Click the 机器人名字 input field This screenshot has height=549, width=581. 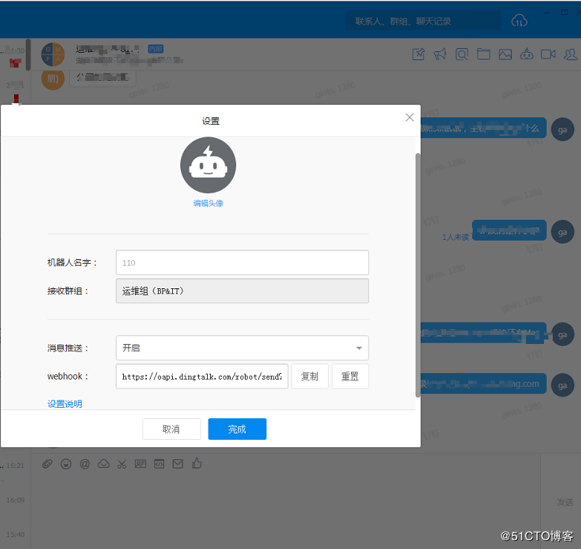pyautogui.click(x=242, y=263)
